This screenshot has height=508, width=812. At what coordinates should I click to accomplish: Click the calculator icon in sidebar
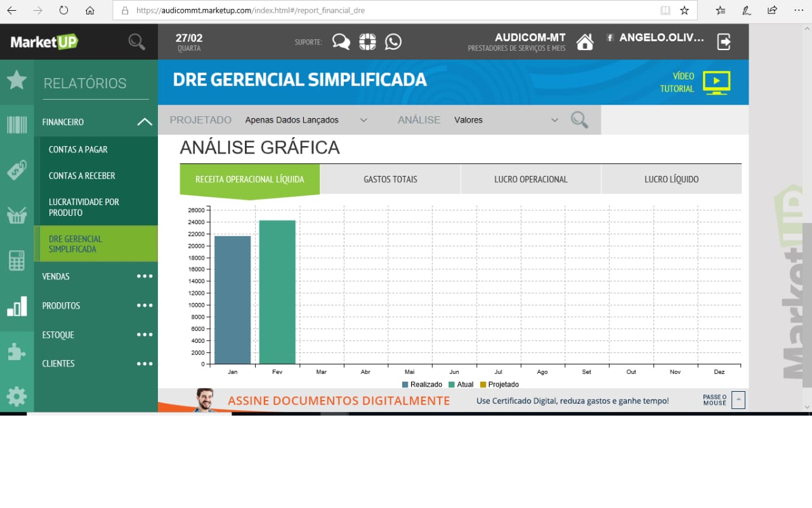[x=16, y=260]
